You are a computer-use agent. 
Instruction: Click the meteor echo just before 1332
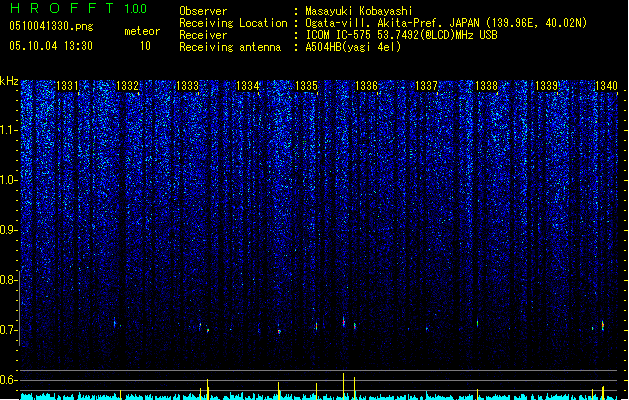pyautogui.click(x=114, y=322)
